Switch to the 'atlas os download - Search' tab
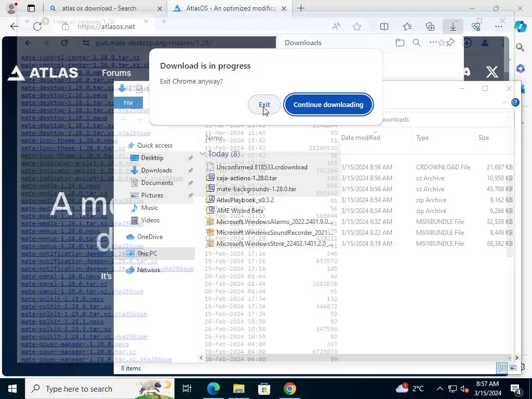This screenshot has height=399, width=532. coord(99,8)
